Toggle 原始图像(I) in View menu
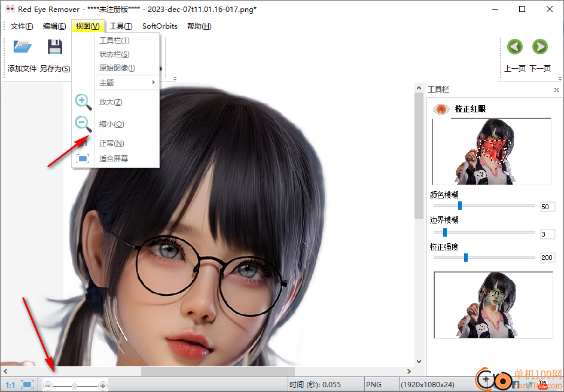 [x=116, y=68]
